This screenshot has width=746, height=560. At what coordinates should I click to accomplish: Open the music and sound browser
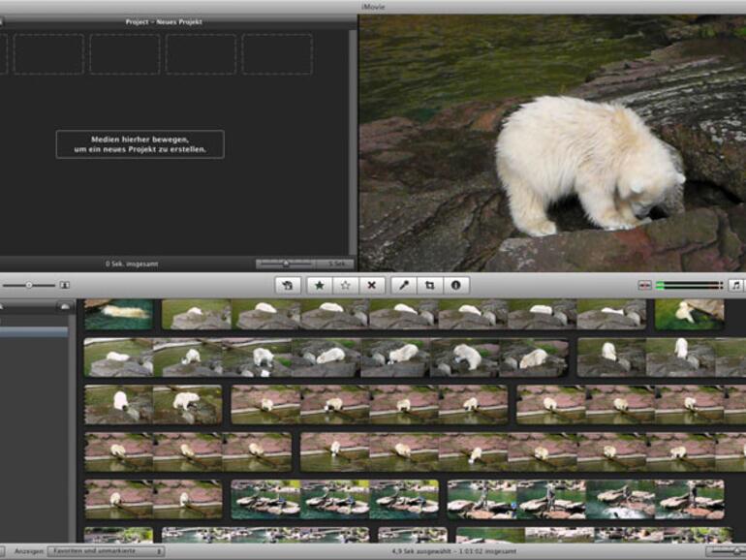[x=735, y=285]
